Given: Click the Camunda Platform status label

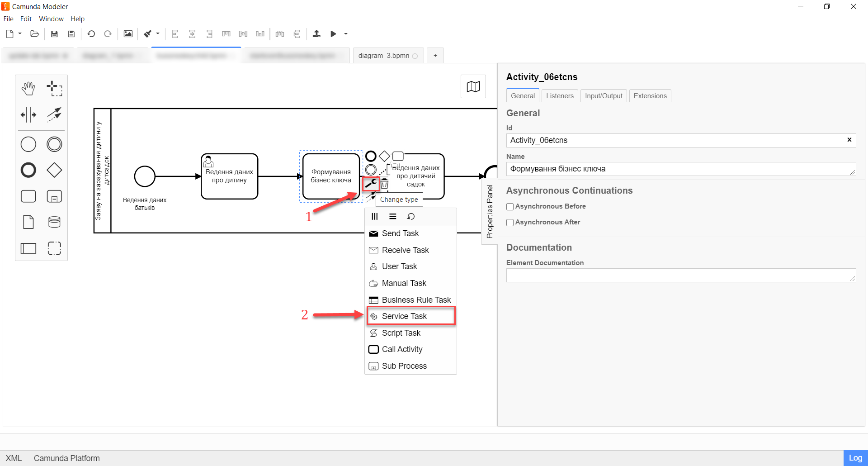Looking at the screenshot, I should [x=67, y=458].
